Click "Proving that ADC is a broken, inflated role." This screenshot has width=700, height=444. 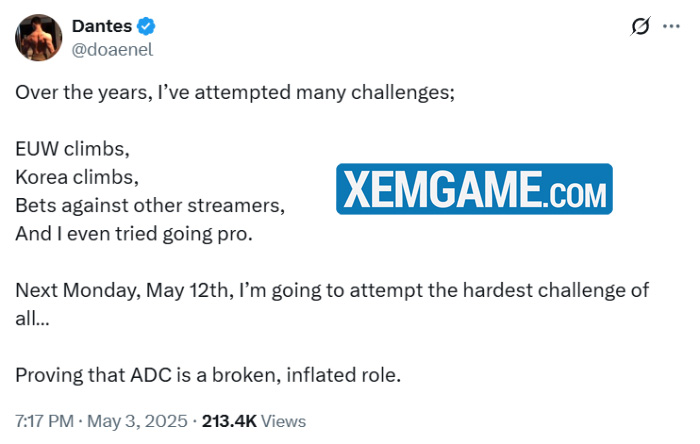(x=208, y=376)
